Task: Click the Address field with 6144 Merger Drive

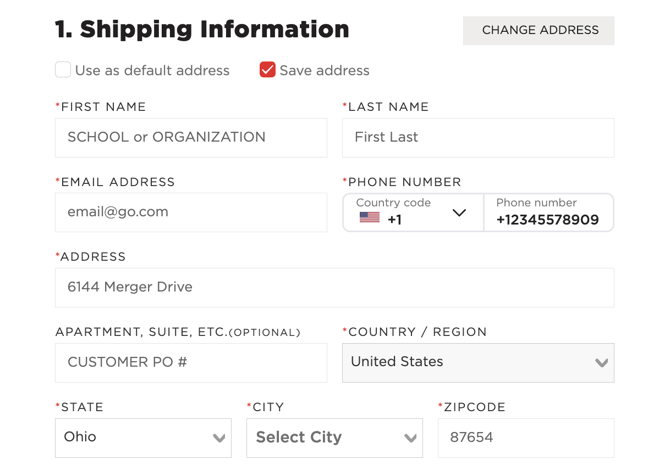Action: point(335,288)
